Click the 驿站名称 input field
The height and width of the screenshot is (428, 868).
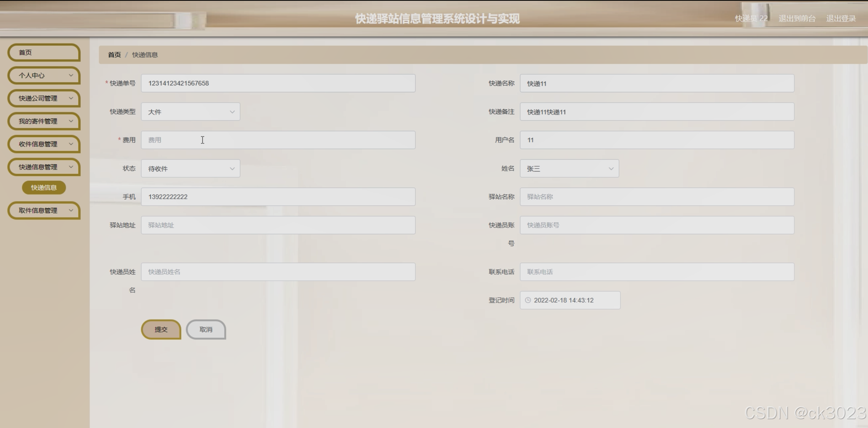(x=657, y=197)
